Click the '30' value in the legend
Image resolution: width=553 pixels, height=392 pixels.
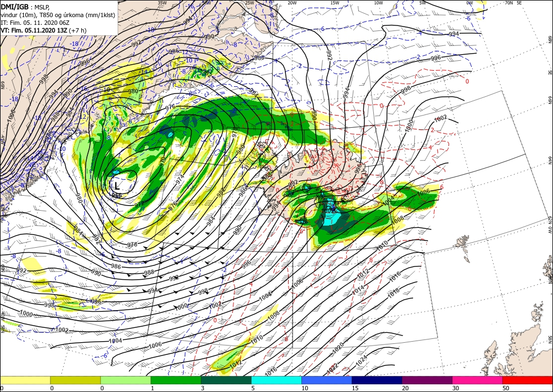pyautogui.click(x=456, y=388)
